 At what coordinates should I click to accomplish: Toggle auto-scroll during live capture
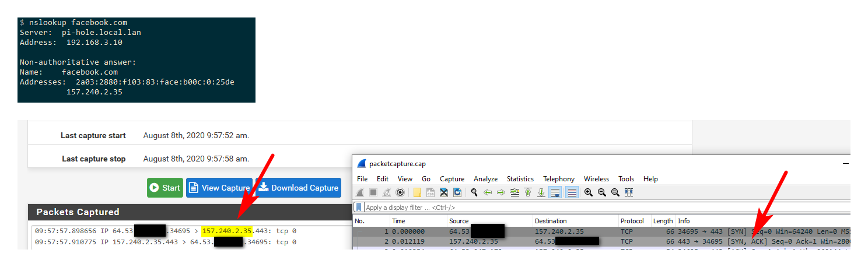(555, 192)
